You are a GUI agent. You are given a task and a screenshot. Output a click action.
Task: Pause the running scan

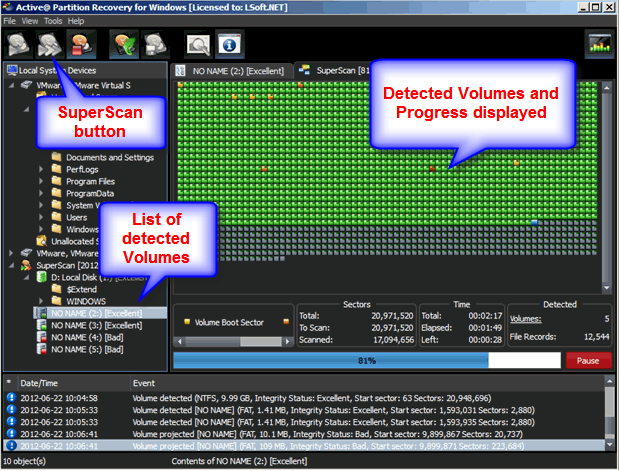[x=588, y=360]
